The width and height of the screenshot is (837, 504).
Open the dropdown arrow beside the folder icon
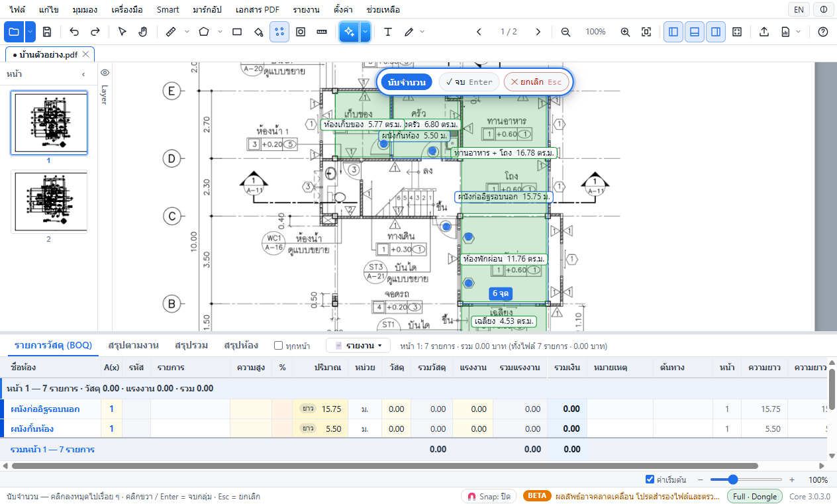click(x=31, y=32)
